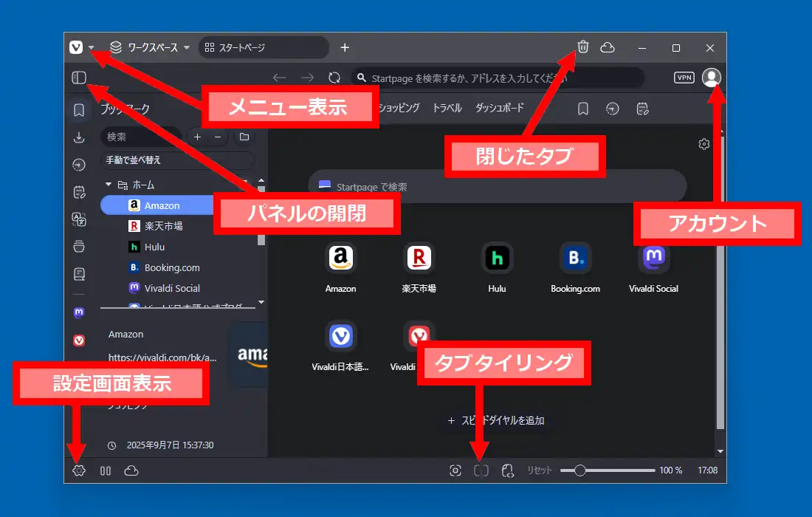The image size is (812, 517).
Task: Go back to previous page
Action: point(280,78)
